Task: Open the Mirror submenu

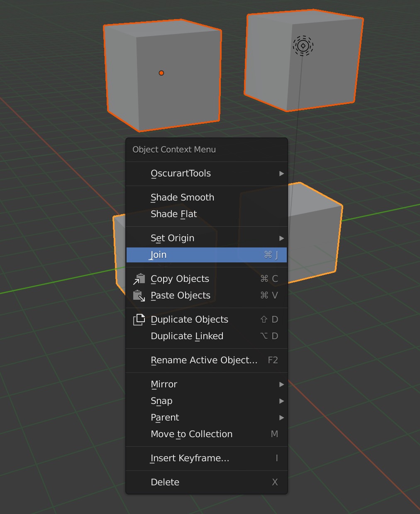Action: point(206,384)
